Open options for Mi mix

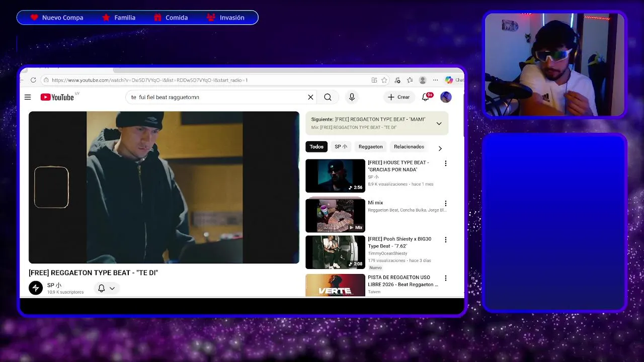(445, 204)
